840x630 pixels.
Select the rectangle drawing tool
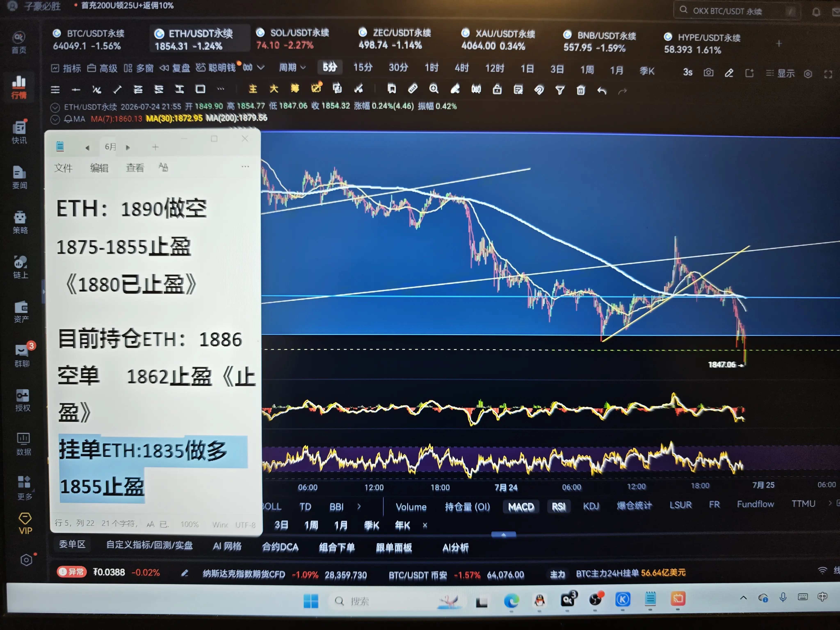[x=200, y=89]
